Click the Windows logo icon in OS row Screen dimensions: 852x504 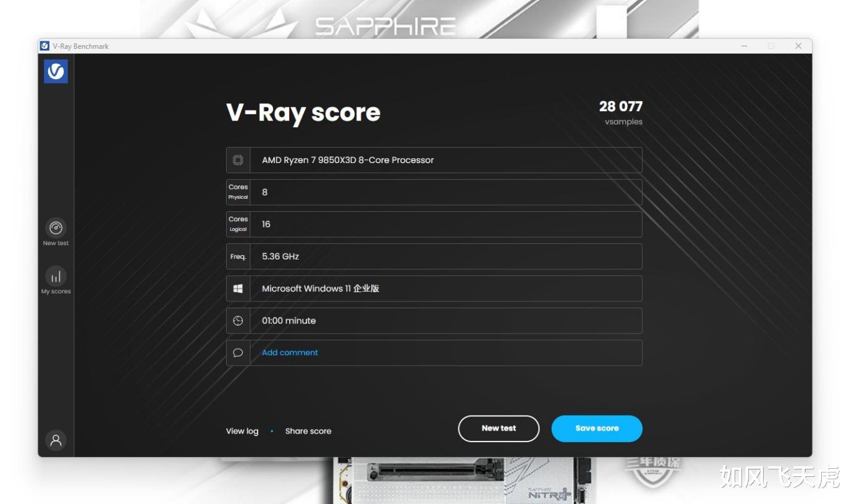[x=238, y=288]
